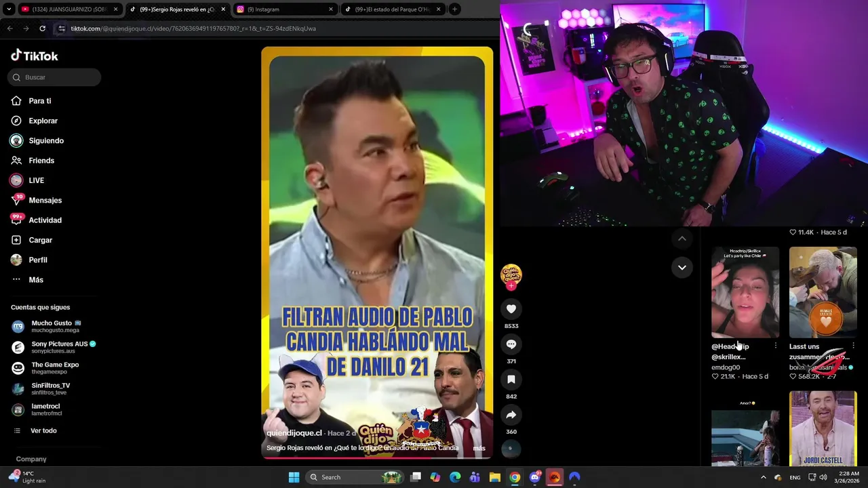Click the tiktok.com address bar URL
Screen dimensions: 868x488
coord(193,28)
